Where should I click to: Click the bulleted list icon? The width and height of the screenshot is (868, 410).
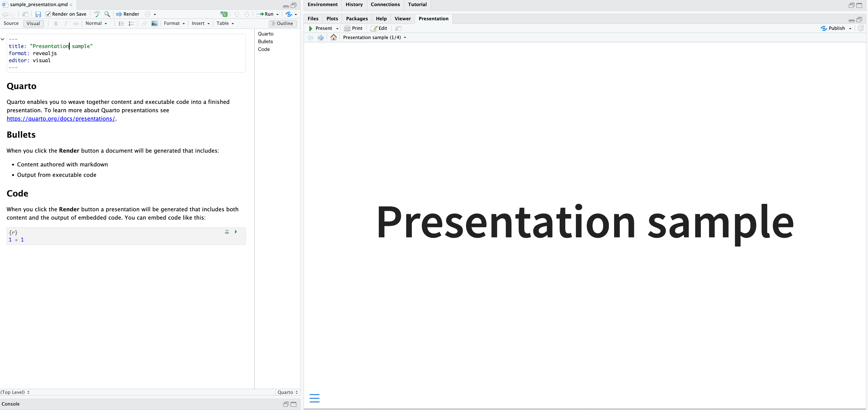(121, 23)
